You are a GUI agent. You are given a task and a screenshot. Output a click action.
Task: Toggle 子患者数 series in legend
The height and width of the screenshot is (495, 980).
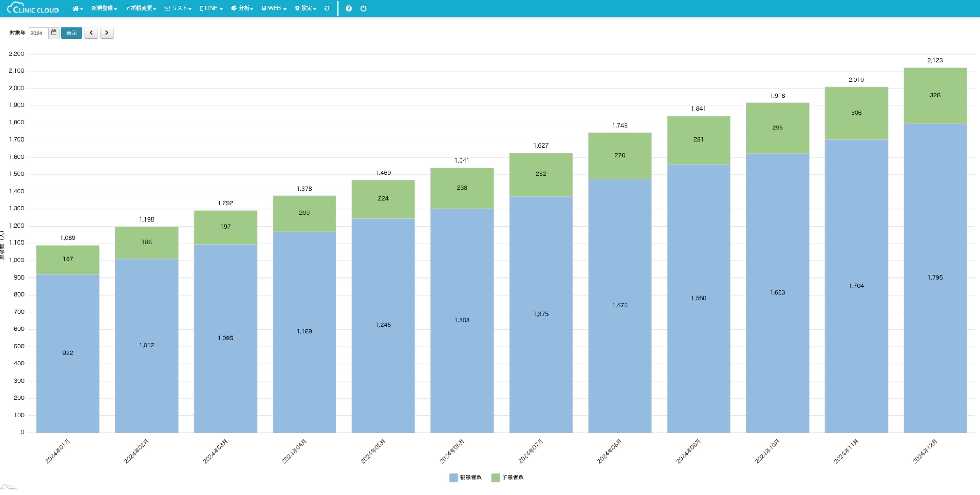pos(508,478)
